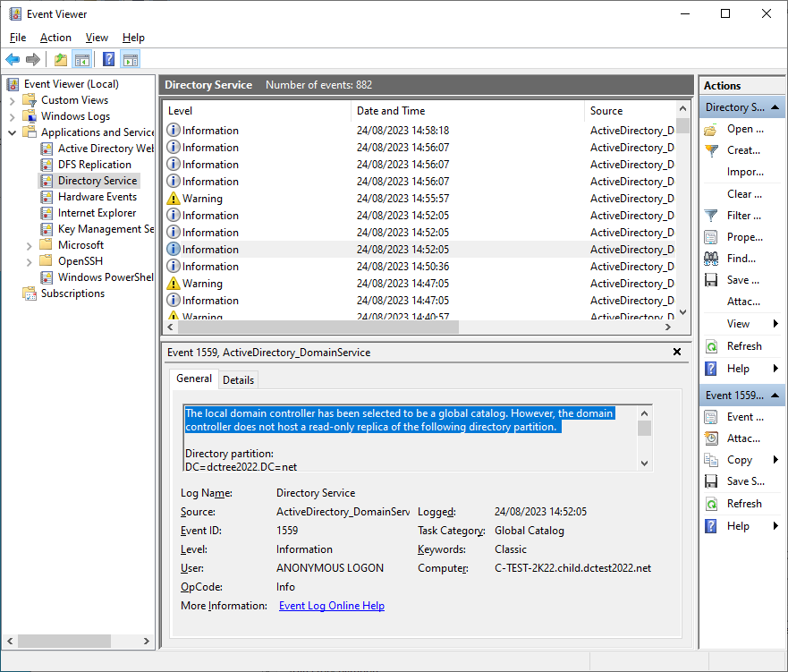788x672 pixels.
Task: Click the Filter Current Log funnel icon
Action: (710, 216)
